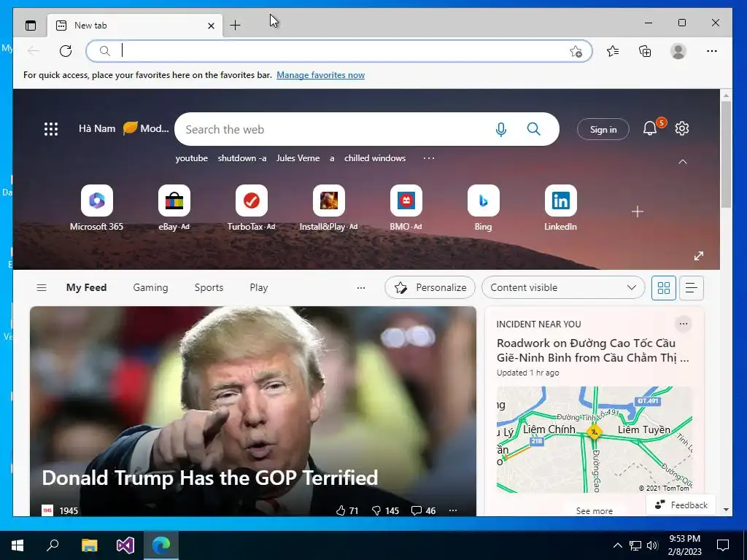Open a new tab with plus button
747x560 pixels.
(x=235, y=26)
